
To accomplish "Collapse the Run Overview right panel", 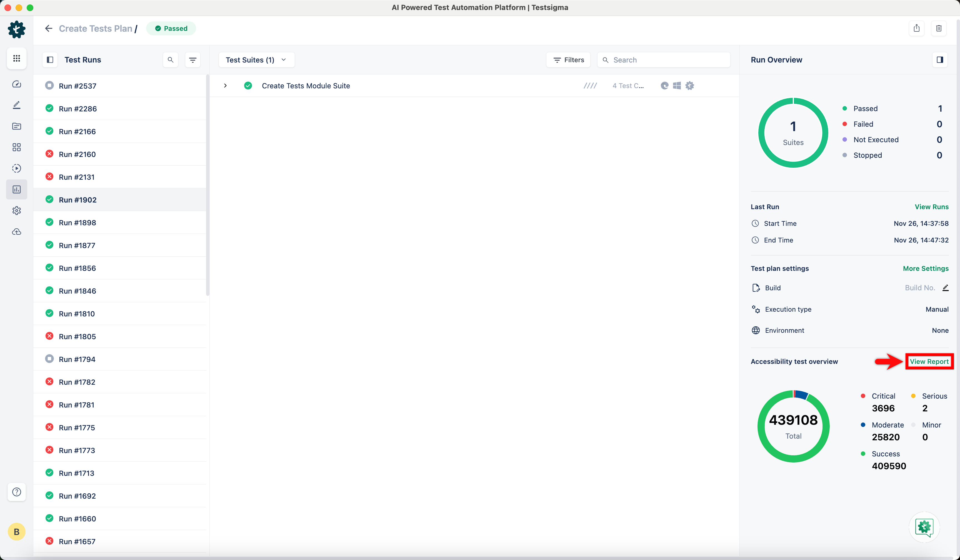I will tap(940, 60).
